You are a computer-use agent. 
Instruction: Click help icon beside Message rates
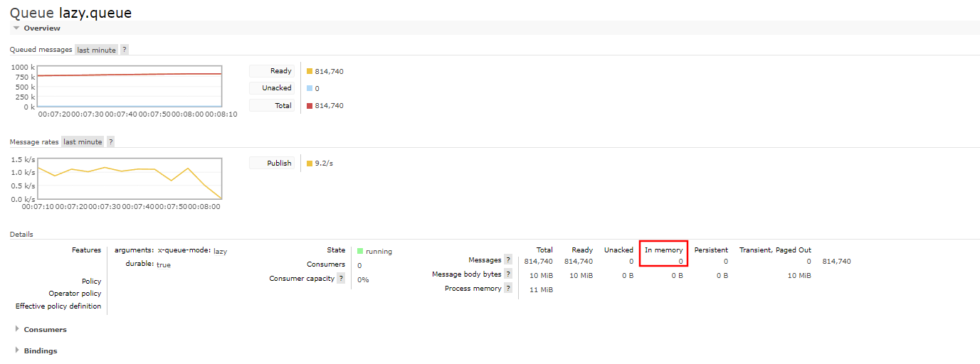click(x=110, y=142)
